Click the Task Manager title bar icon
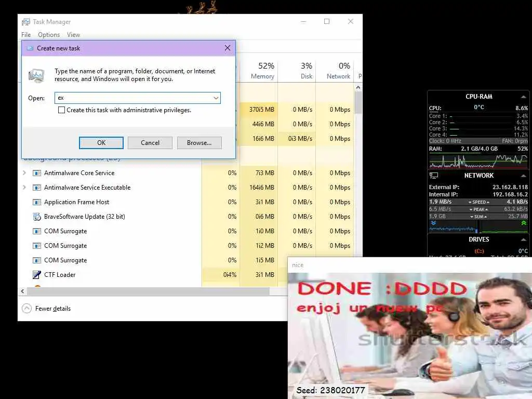The image size is (532, 399). [x=26, y=22]
